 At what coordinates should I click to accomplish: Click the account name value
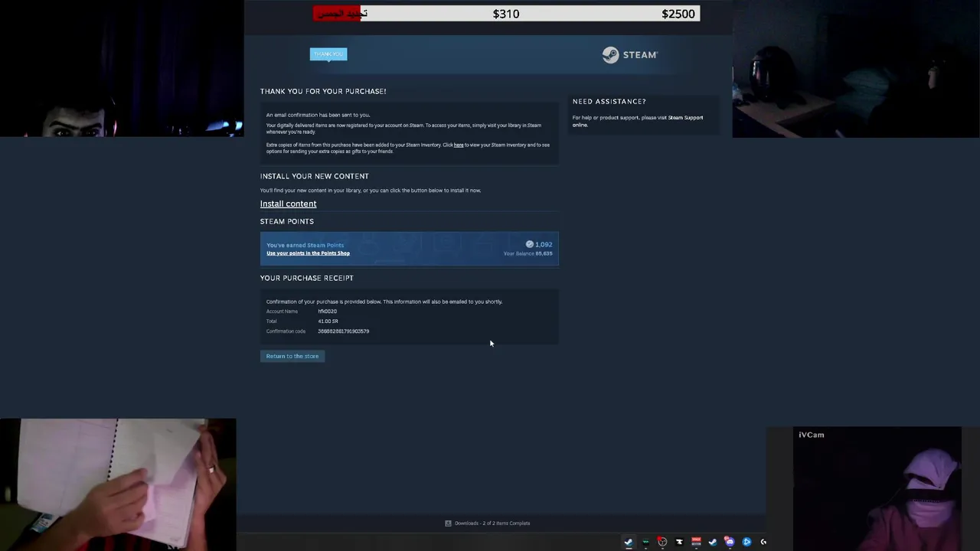(x=328, y=311)
